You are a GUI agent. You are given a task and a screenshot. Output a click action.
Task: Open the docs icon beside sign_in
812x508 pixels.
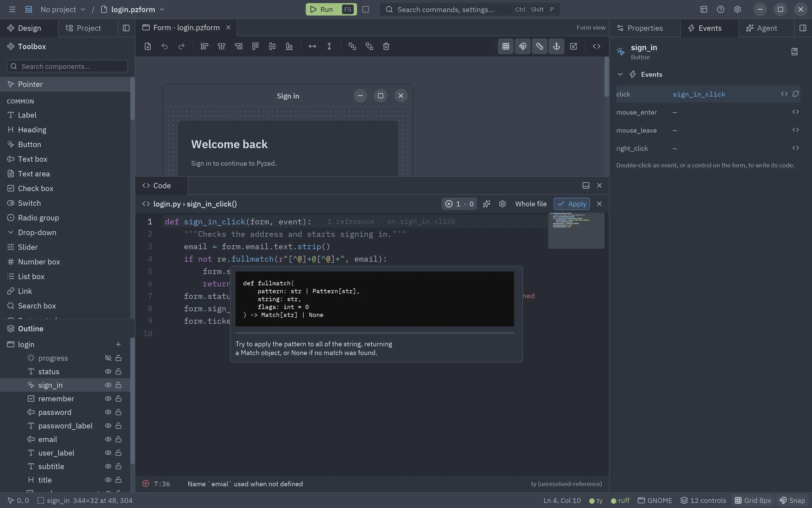[794, 52]
